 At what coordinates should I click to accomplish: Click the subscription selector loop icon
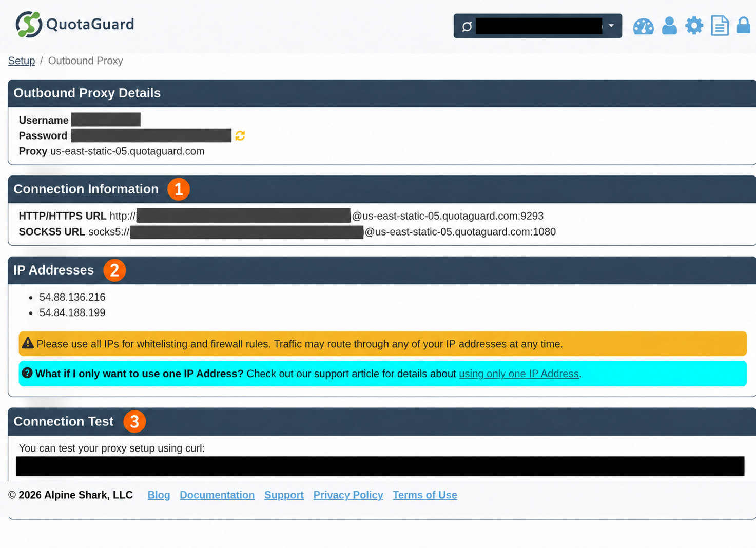[467, 26]
